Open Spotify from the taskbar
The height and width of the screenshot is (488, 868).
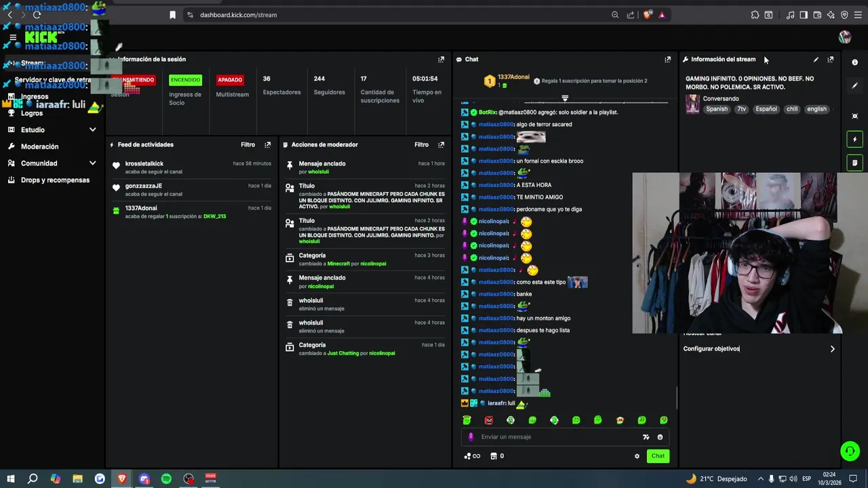[166, 479]
